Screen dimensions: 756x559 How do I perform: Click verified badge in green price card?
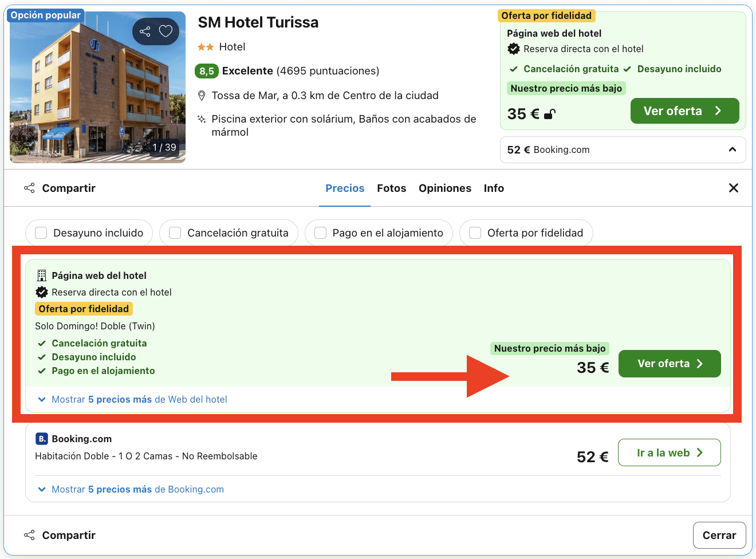(42, 292)
